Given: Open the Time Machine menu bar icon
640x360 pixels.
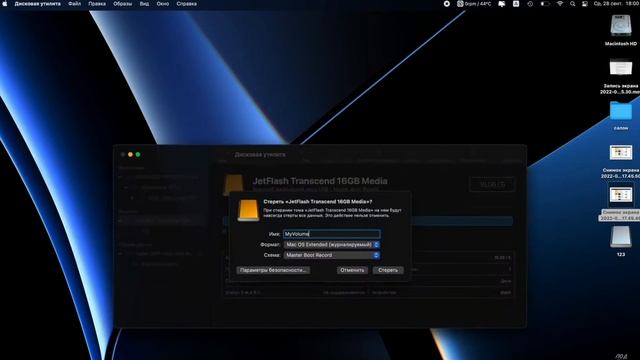Looking at the screenshot, I should [530, 4].
